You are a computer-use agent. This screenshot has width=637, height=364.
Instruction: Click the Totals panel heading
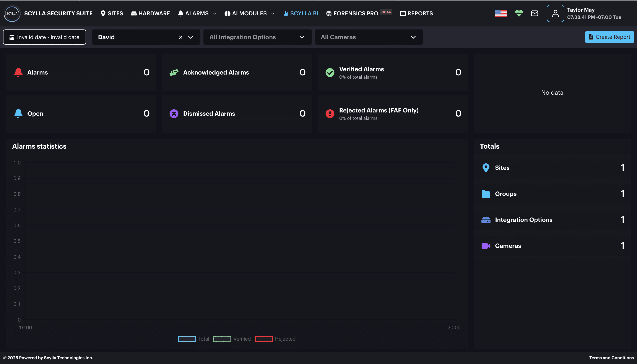click(x=489, y=146)
